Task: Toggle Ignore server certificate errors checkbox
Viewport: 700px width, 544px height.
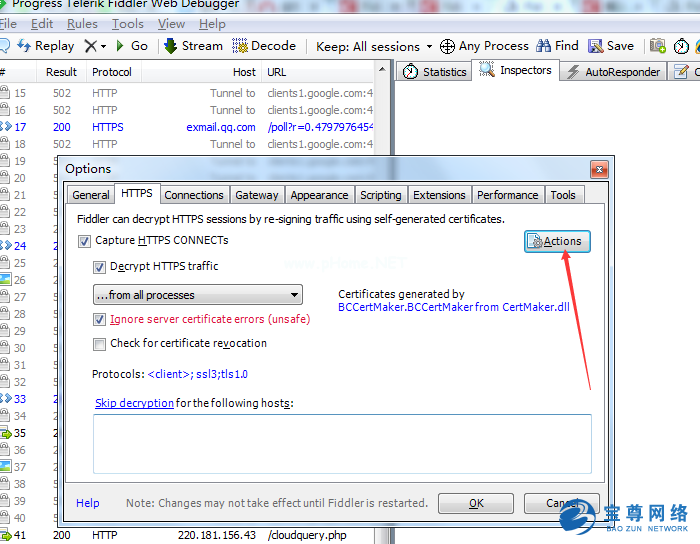Action: pos(99,320)
